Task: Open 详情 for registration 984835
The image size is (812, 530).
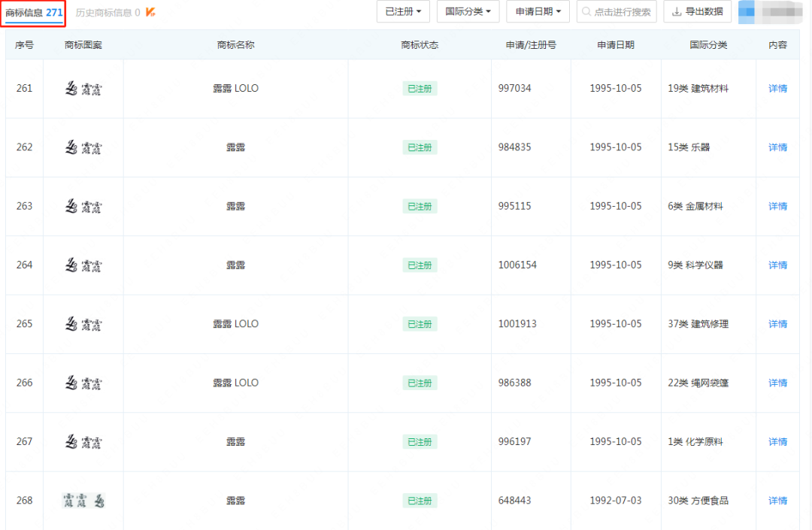Action: [777, 147]
